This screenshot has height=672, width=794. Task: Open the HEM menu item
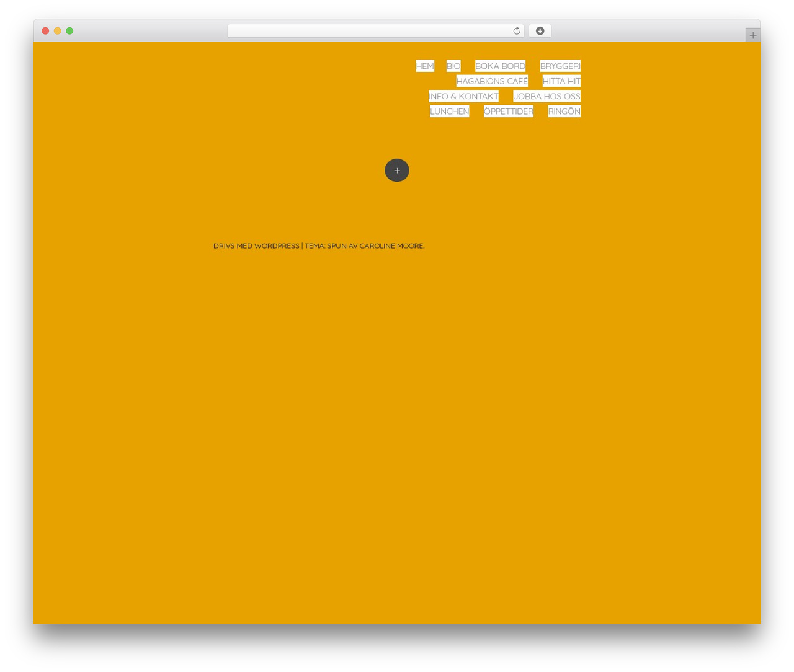(425, 66)
